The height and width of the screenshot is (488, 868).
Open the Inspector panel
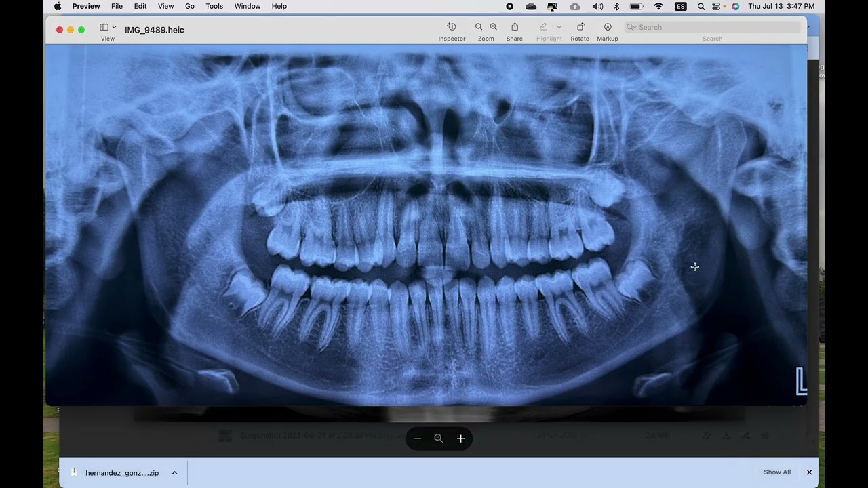(452, 27)
